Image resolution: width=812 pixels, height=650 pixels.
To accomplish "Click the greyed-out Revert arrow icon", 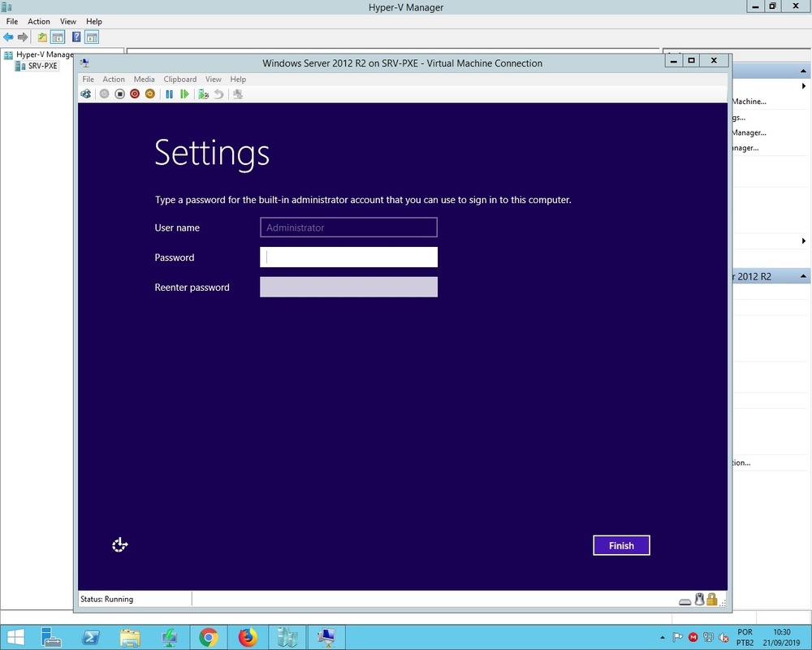I will coord(218,93).
